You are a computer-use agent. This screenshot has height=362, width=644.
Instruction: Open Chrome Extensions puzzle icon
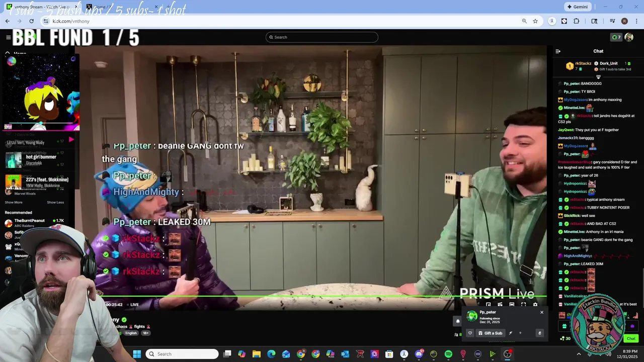point(577,21)
